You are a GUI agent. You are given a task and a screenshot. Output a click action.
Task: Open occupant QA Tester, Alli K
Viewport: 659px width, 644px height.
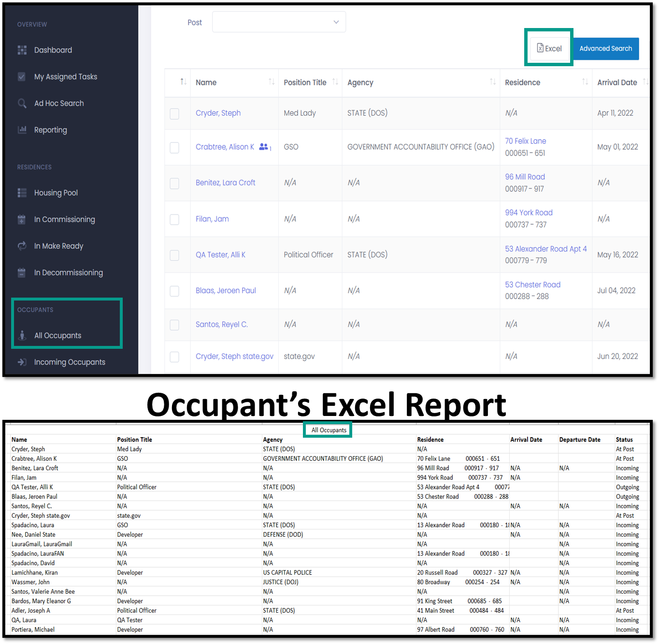(x=220, y=254)
